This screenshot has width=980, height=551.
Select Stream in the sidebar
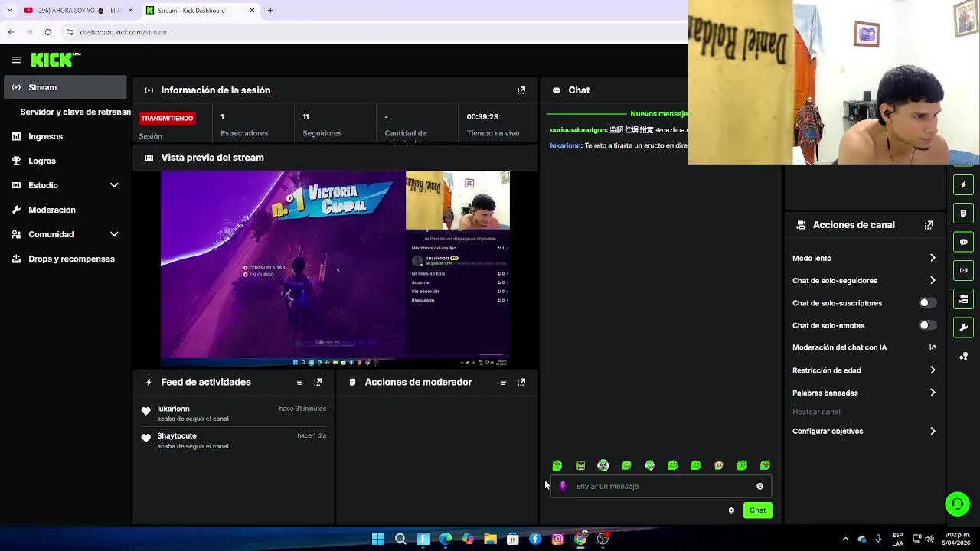(x=65, y=87)
